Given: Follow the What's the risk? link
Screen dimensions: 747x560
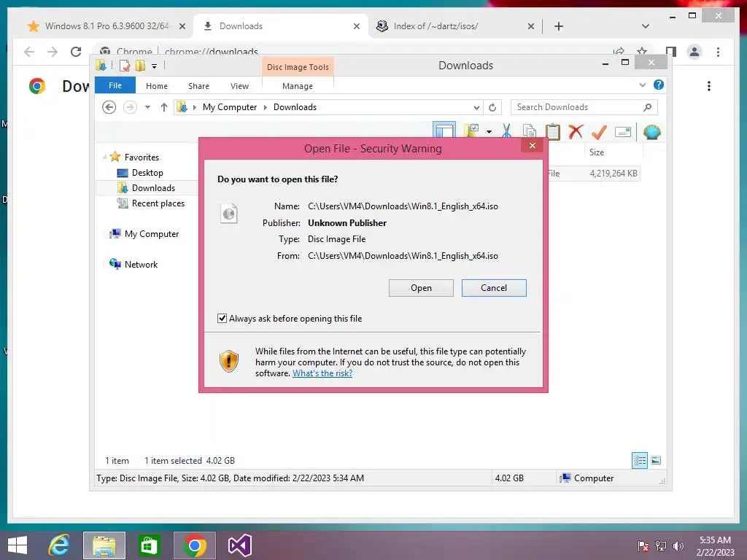Looking at the screenshot, I should pyautogui.click(x=322, y=373).
